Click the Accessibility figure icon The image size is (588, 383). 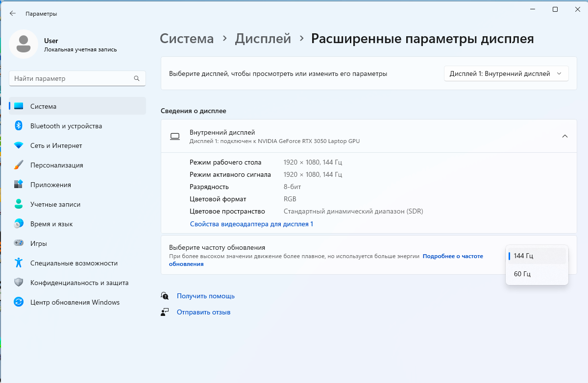[x=19, y=263]
